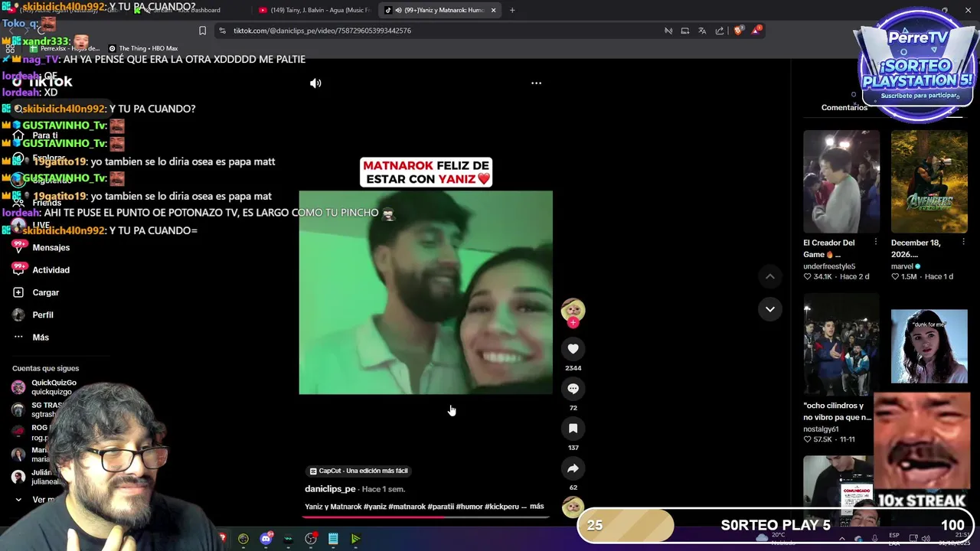Switch to the Comentarios tab

coord(844,108)
